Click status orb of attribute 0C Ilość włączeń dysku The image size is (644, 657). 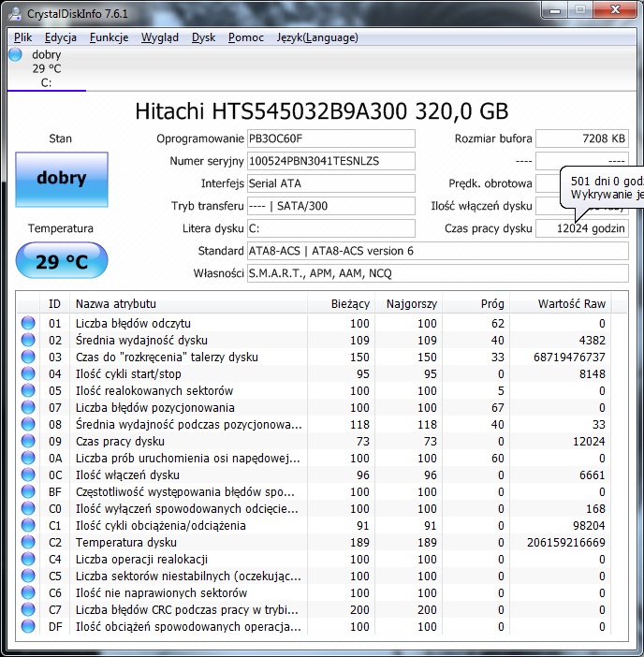point(28,474)
